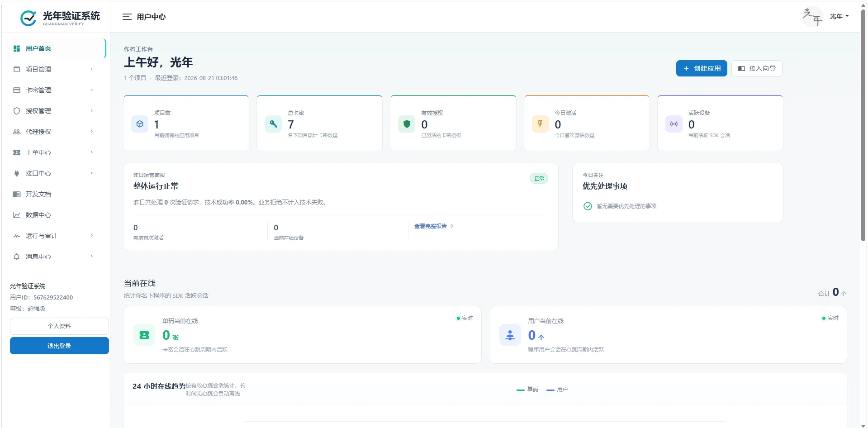Click the 创建应用 button
The image size is (868, 428).
702,68
